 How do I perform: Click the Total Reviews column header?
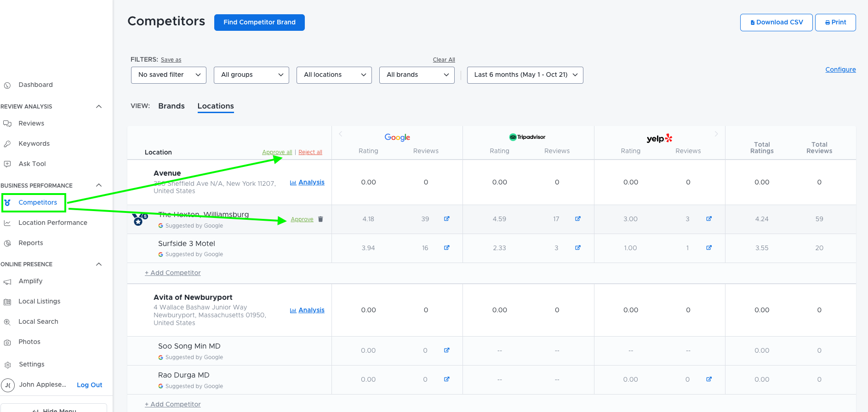(819, 148)
